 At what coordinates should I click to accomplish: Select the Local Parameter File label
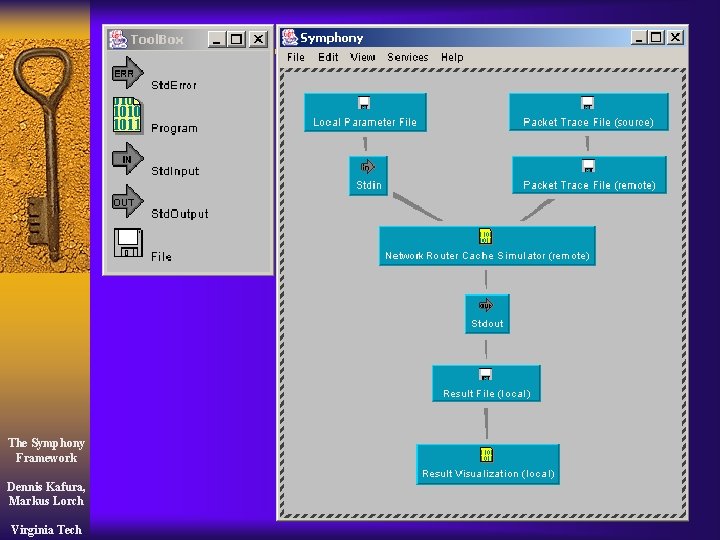365,123
